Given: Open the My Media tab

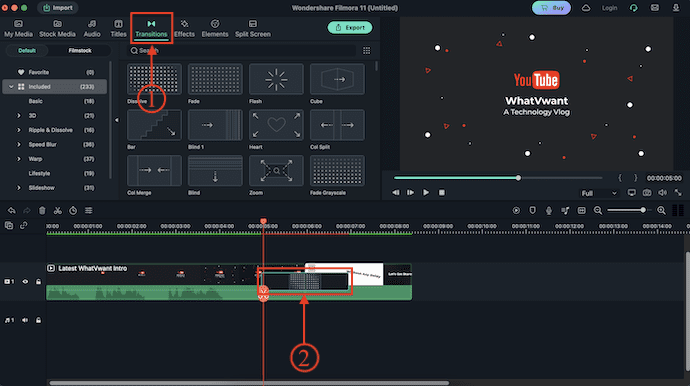Looking at the screenshot, I should tap(18, 29).
